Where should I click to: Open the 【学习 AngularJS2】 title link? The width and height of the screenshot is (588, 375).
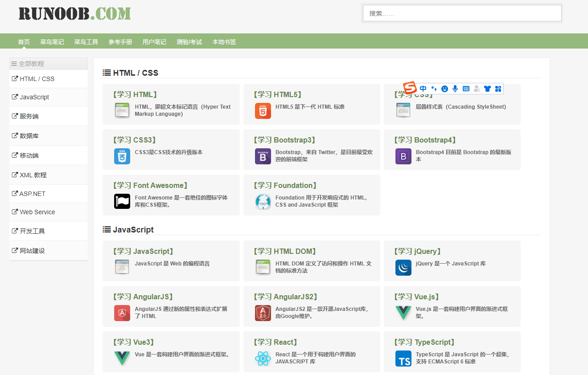[285, 297]
